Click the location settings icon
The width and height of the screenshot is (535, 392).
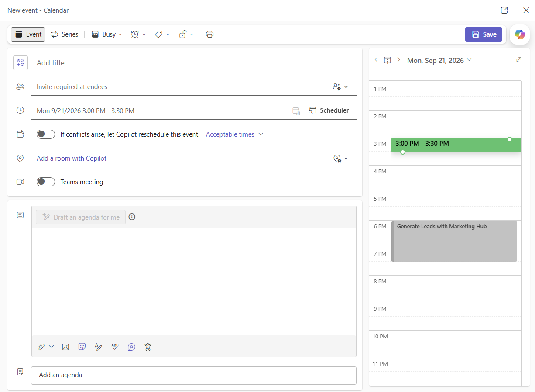click(337, 158)
